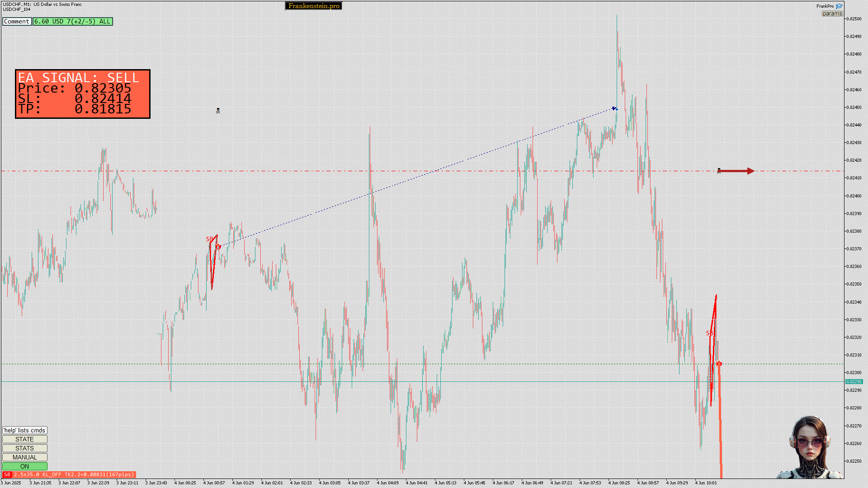The image size is (868, 488).
Task: Click the EA SIGNAL: SELL info panel
Action: point(83,94)
